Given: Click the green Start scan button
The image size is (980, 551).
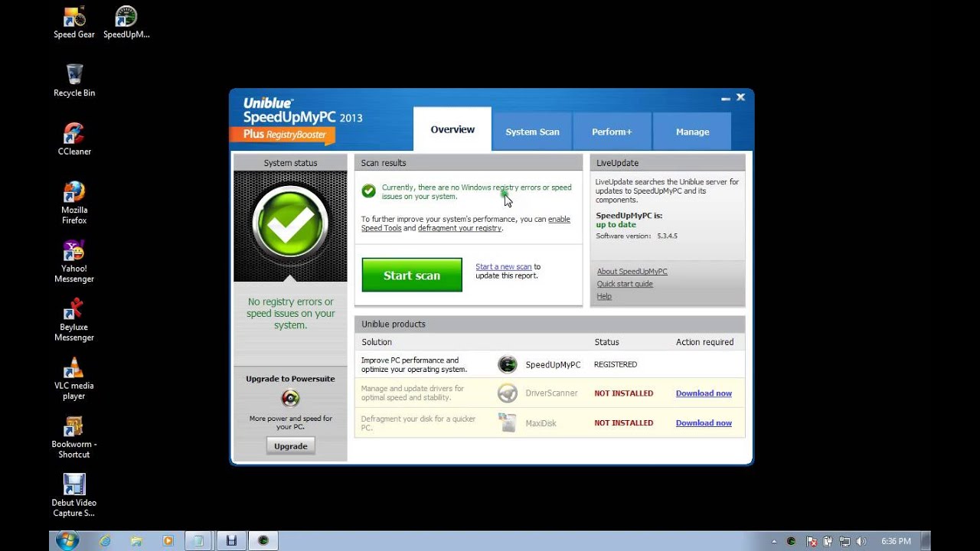Looking at the screenshot, I should click(x=412, y=275).
